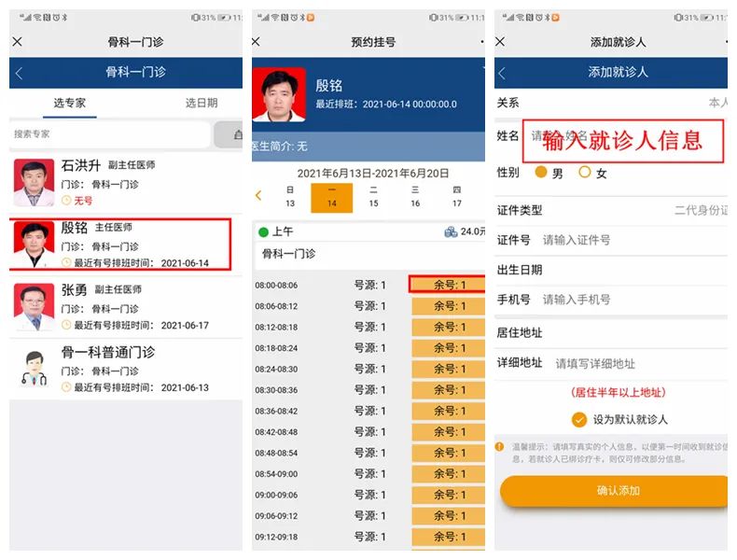
Task: Select date 三 16
Action: tap(415, 197)
